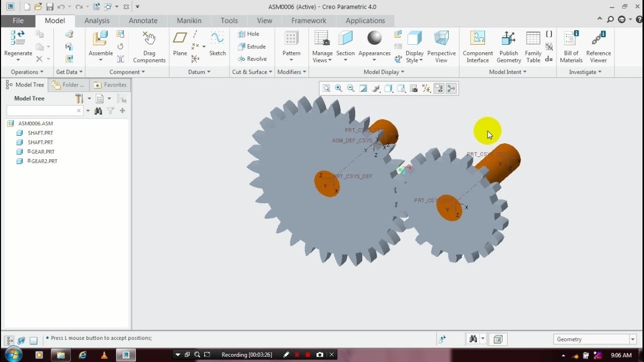644x362 pixels.
Task: Select the Extrude tool
Action: coord(251,46)
